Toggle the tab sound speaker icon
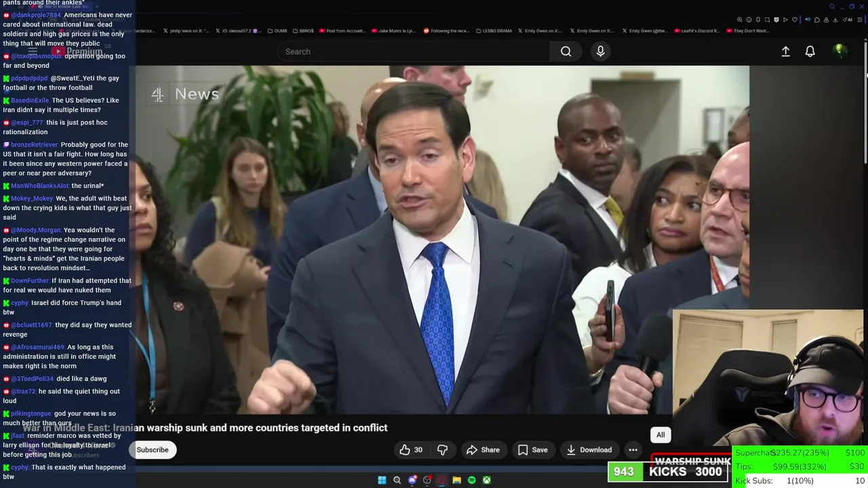 [808, 20]
